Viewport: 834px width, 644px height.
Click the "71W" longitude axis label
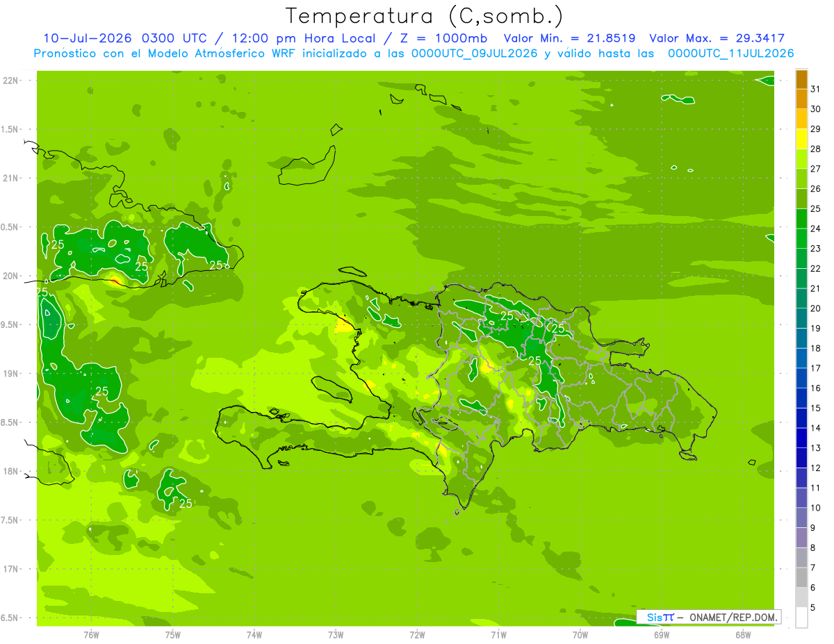pos(498,635)
